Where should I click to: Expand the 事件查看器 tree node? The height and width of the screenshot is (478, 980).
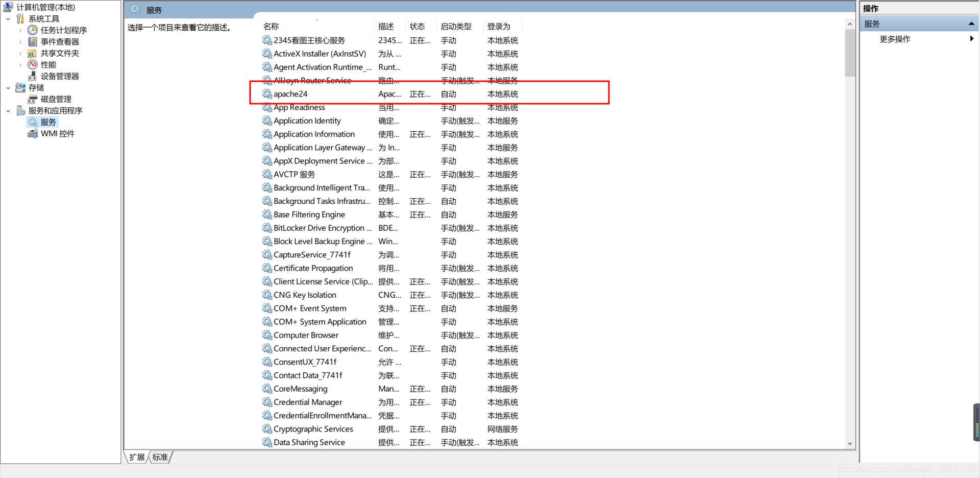[20, 42]
